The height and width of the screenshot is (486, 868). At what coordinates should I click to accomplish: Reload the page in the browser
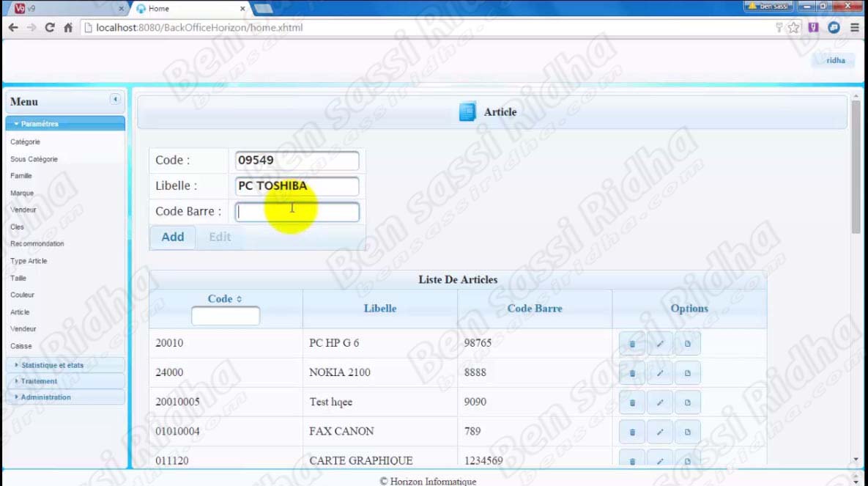click(50, 28)
